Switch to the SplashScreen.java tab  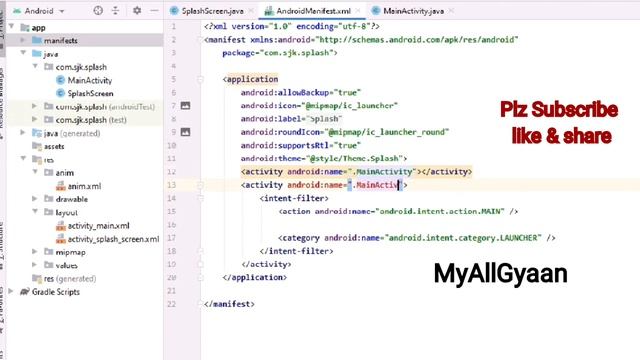click(x=212, y=11)
